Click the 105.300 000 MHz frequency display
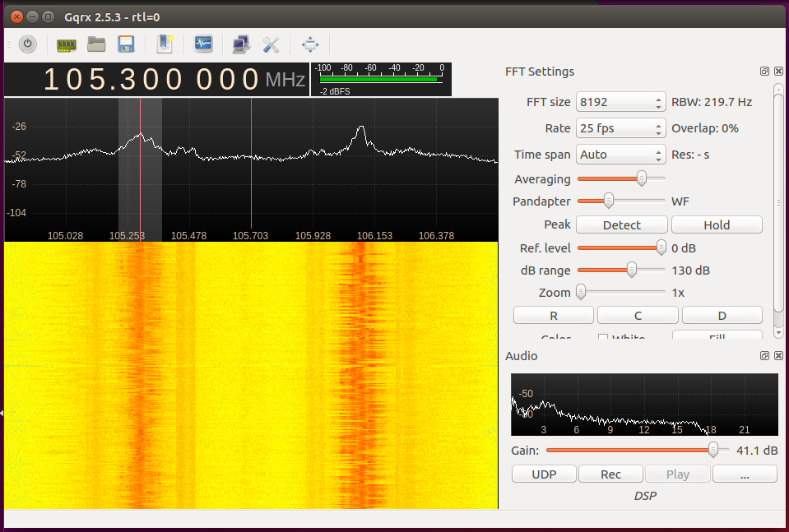This screenshot has width=789, height=532. click(x=156, y=80)
